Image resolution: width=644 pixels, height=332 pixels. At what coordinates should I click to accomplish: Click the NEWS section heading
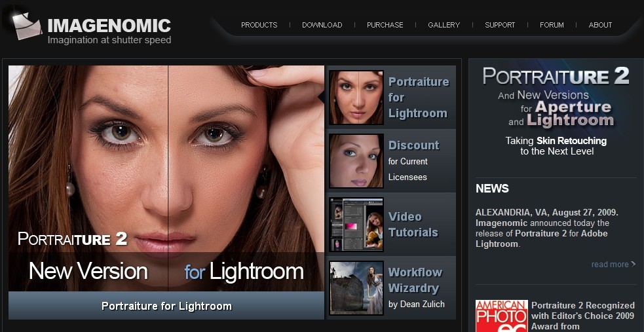click(492, 189)
